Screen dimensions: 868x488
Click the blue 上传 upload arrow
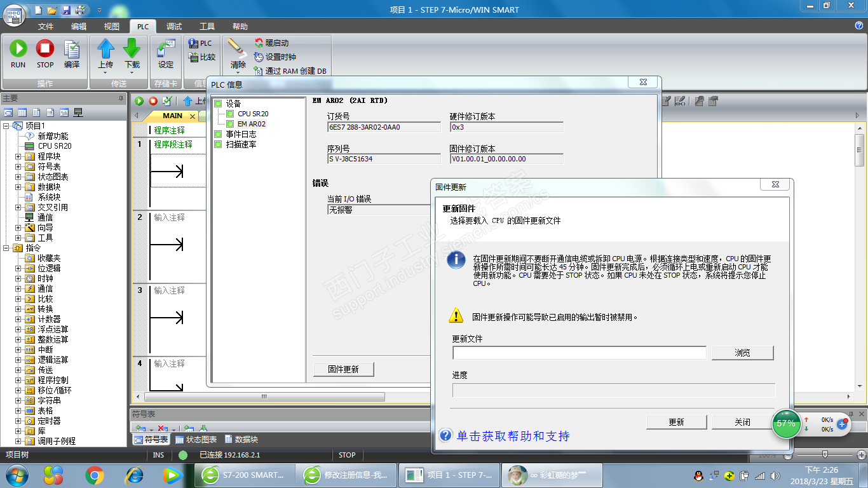tap(105, 49)
